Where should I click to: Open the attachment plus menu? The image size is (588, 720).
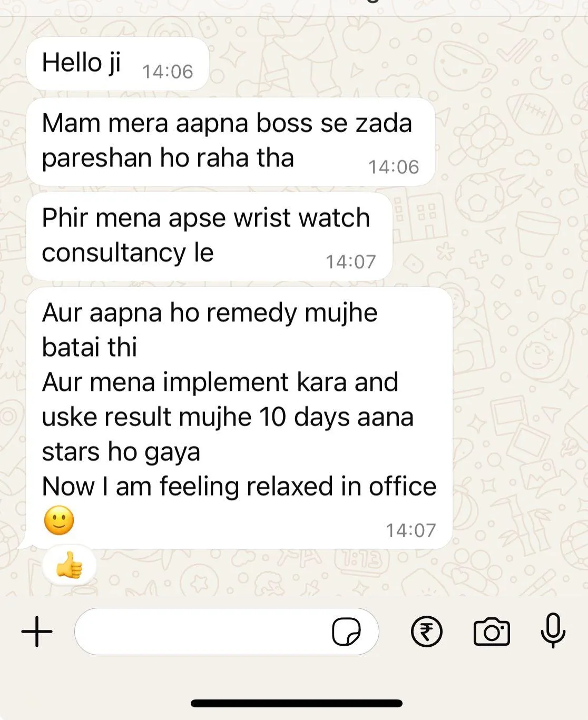37,631
